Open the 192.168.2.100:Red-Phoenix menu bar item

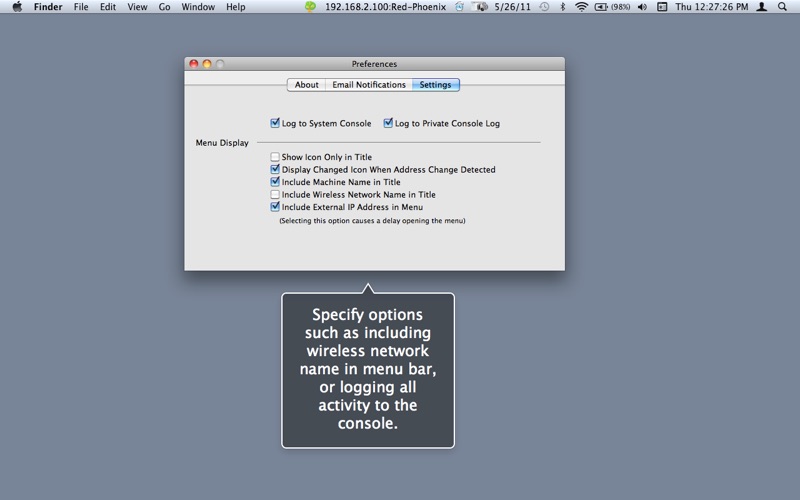click(385, 7)
